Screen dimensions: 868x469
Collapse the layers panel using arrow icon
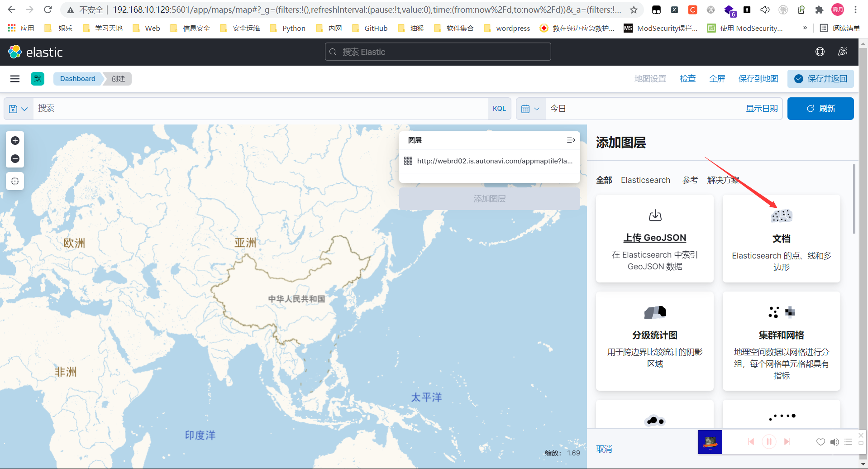point(571,140)
